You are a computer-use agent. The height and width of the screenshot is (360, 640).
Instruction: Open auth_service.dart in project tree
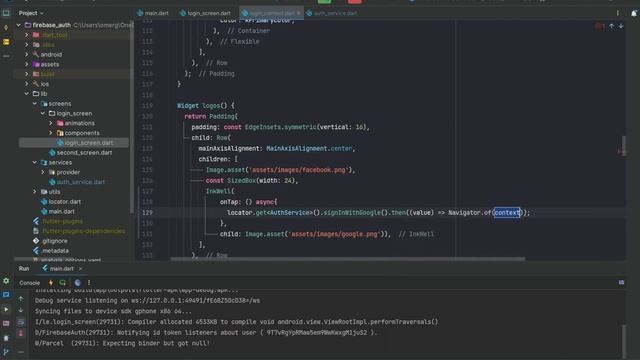click(x=80, y=182)
